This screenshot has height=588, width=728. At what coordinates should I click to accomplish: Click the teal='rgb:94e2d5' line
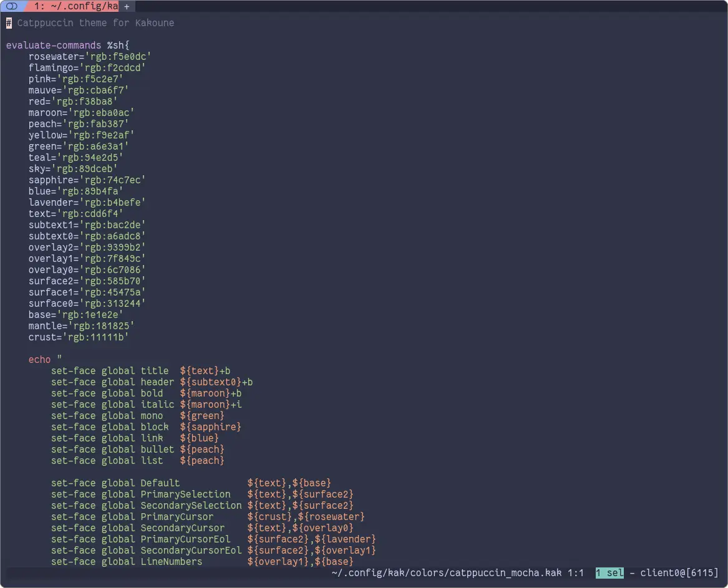click(75, 157)
